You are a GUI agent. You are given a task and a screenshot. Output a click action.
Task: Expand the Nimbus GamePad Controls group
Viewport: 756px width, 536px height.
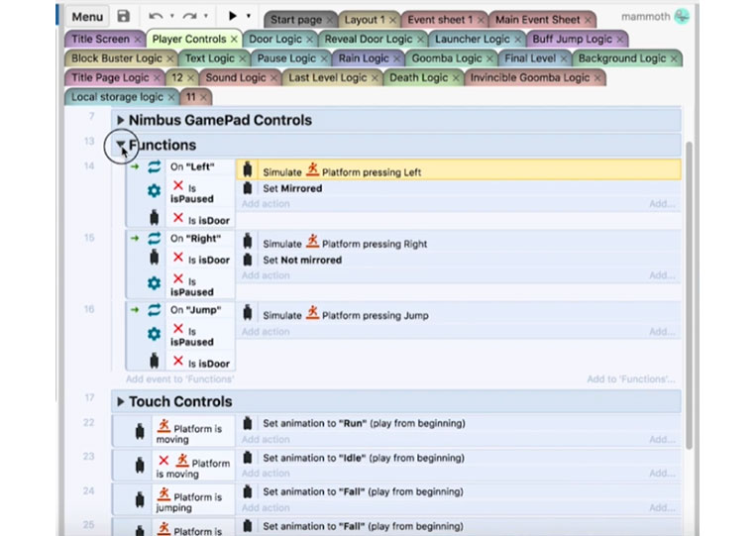[x=121, y=120]
